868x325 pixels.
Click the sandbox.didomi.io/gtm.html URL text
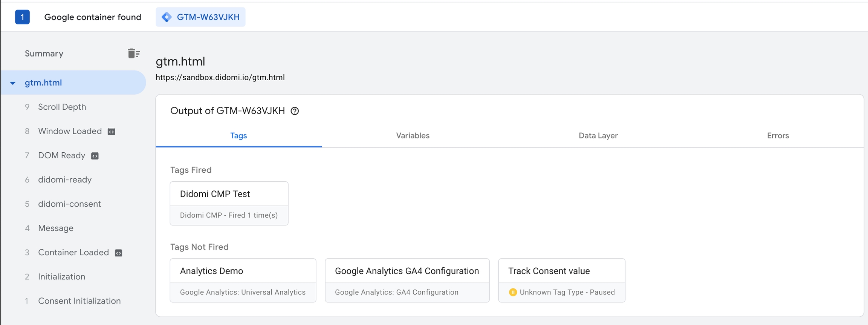220,77
